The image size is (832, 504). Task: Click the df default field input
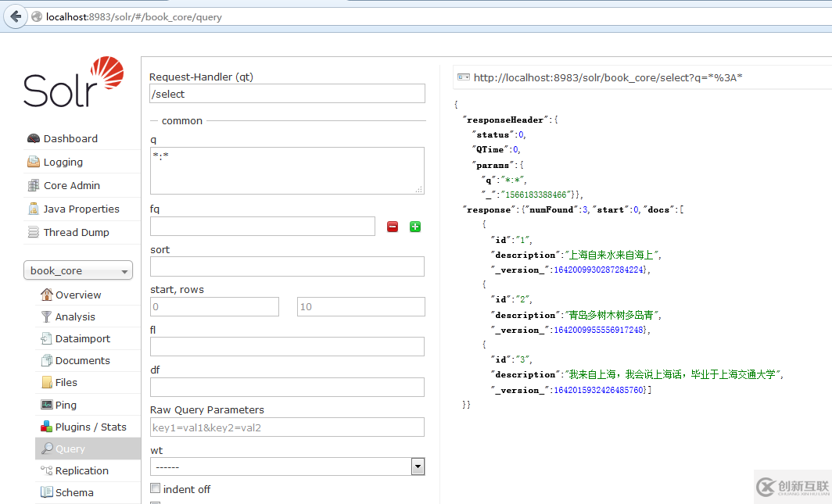click(x=287, y=387)
